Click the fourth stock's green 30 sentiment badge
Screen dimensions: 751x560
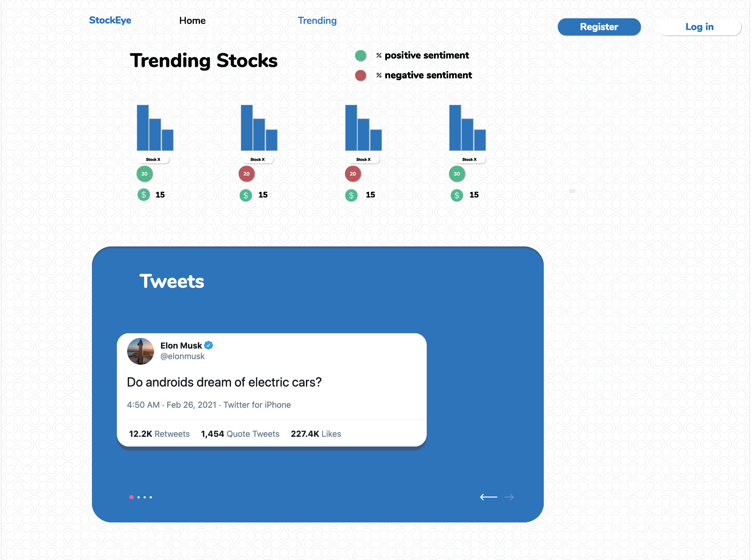[457, 174]
